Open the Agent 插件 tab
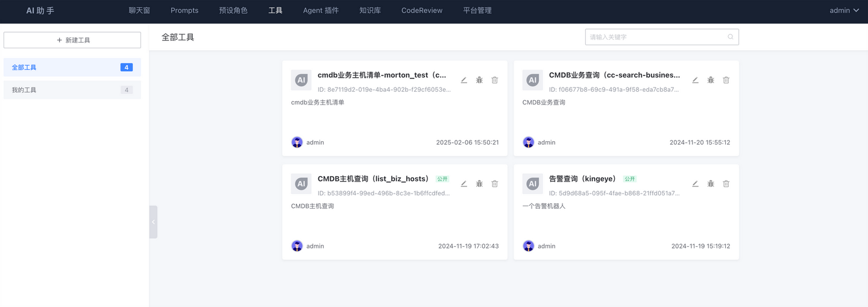The width and height of the screenshot is (868, 307). 321,10
